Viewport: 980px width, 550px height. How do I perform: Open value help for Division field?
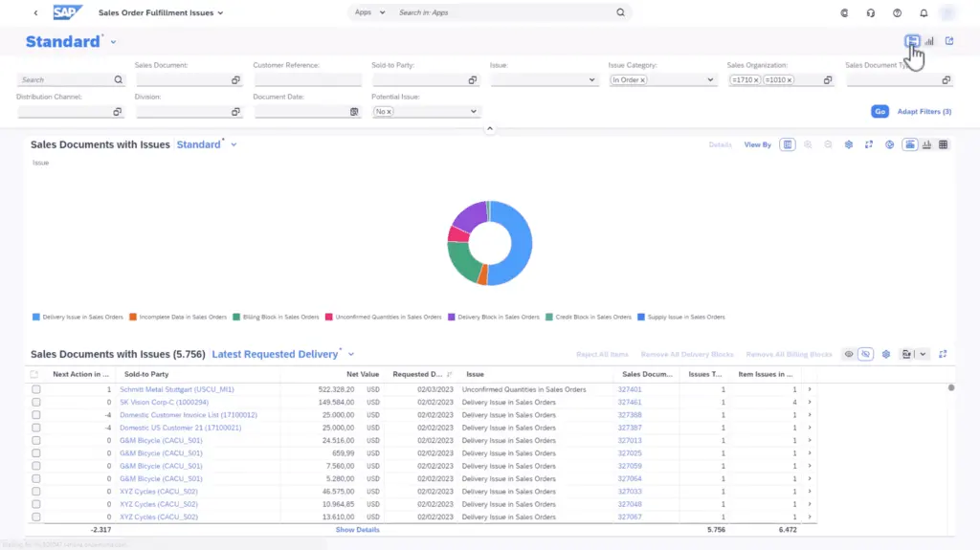pos(235,112)
